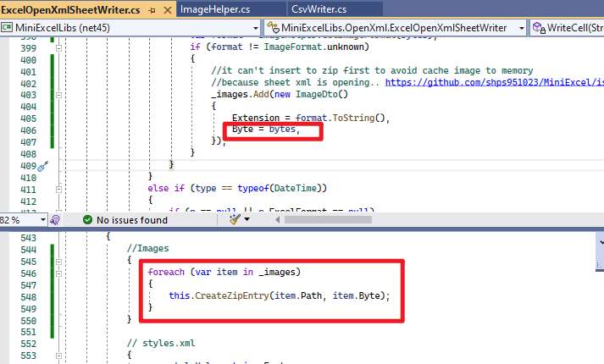Collapse the styles.xml block at line 553
Image resolution: width=604 pixels, height=364 pixels.
(x=59, y=356)
